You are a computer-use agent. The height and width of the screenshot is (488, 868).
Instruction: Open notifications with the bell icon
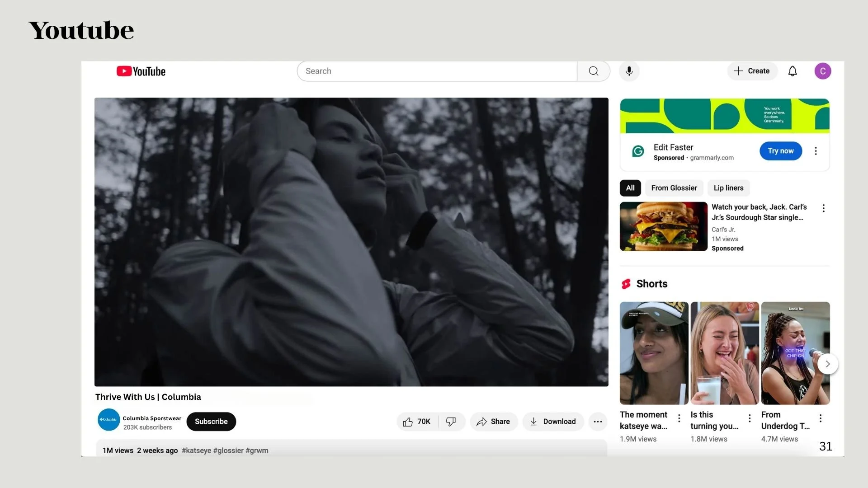coord(793,71)
